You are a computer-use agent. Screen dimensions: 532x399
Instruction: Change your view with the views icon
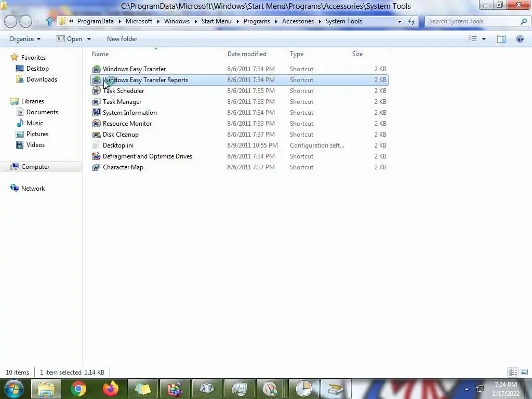pyautogui.click(x=473, y=39)
